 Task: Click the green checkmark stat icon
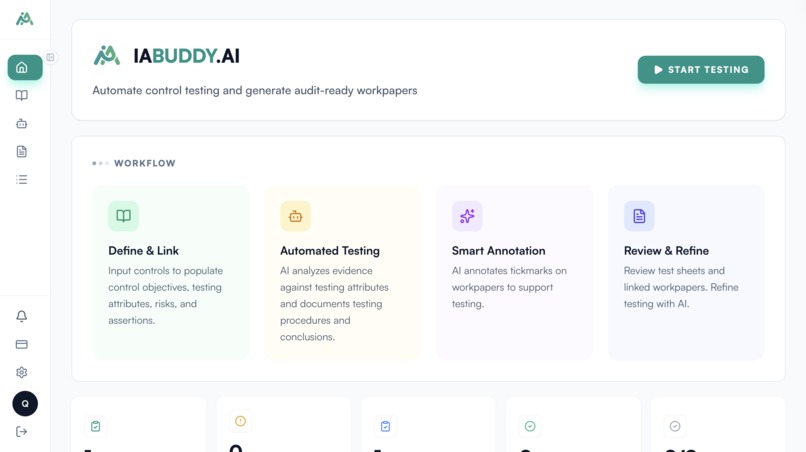coord(530,426)
